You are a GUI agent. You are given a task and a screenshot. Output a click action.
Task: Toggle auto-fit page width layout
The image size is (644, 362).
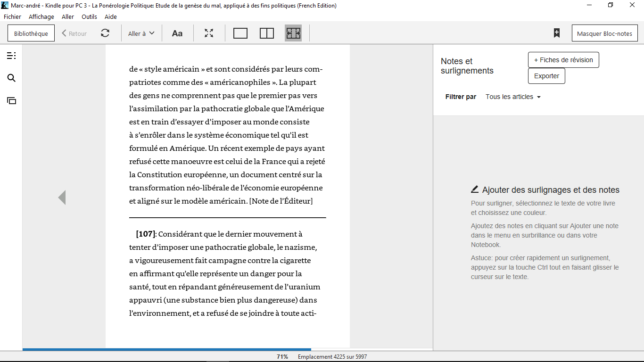click(x=293, y=33)
